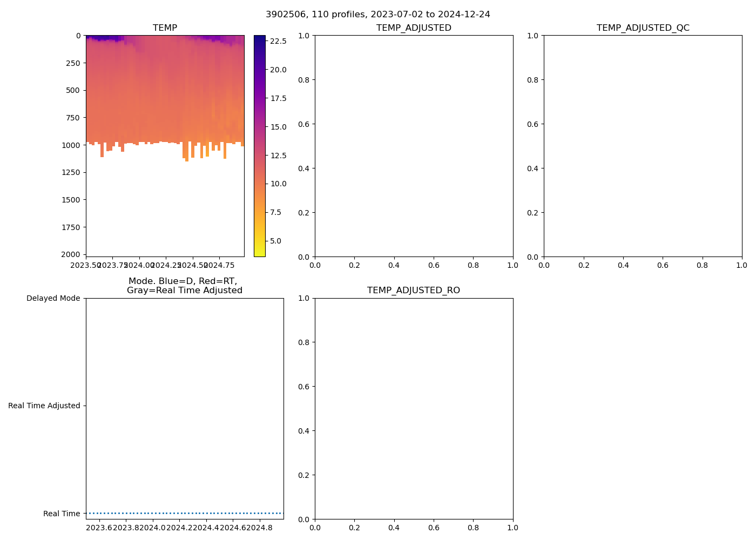Click the 2024.75 x-axis tick on TEMP plot

pos(219,265)
